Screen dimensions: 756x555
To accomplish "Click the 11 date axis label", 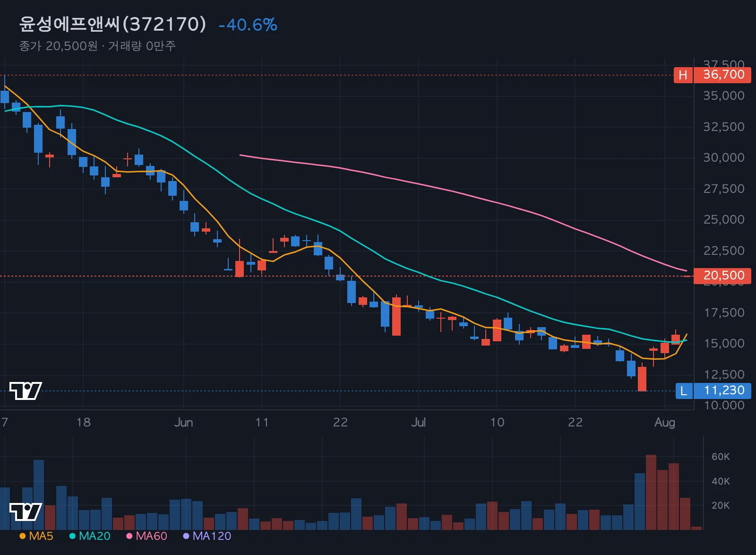I will coord(262,422).
